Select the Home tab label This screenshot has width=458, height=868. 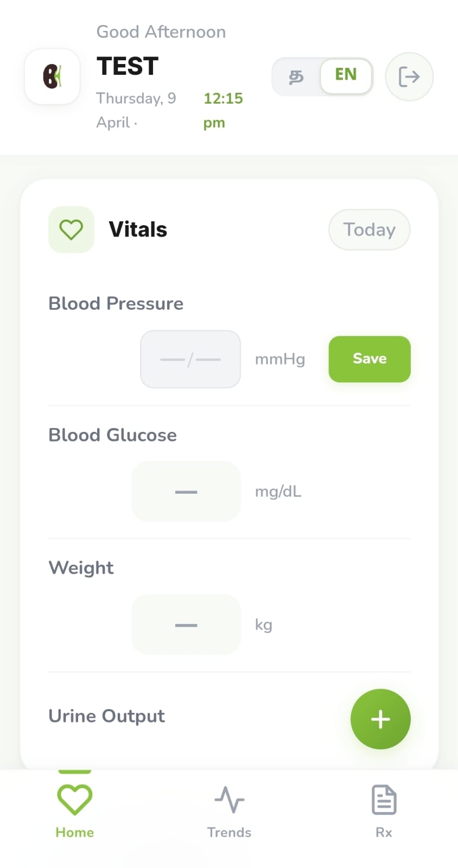[x=74, y=832]
